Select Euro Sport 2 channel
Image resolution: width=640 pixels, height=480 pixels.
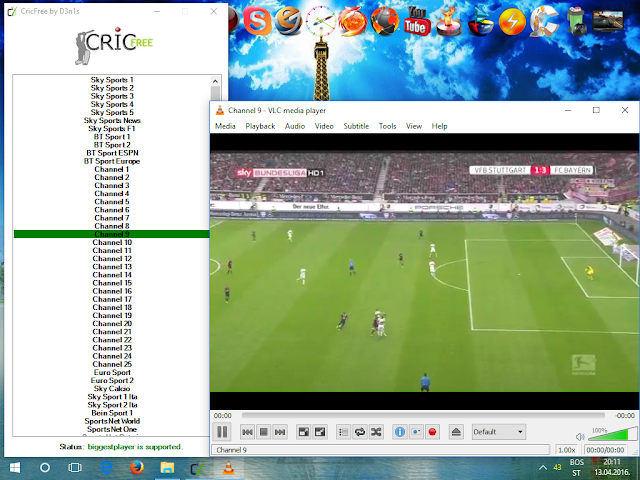(x=112, y=380)
